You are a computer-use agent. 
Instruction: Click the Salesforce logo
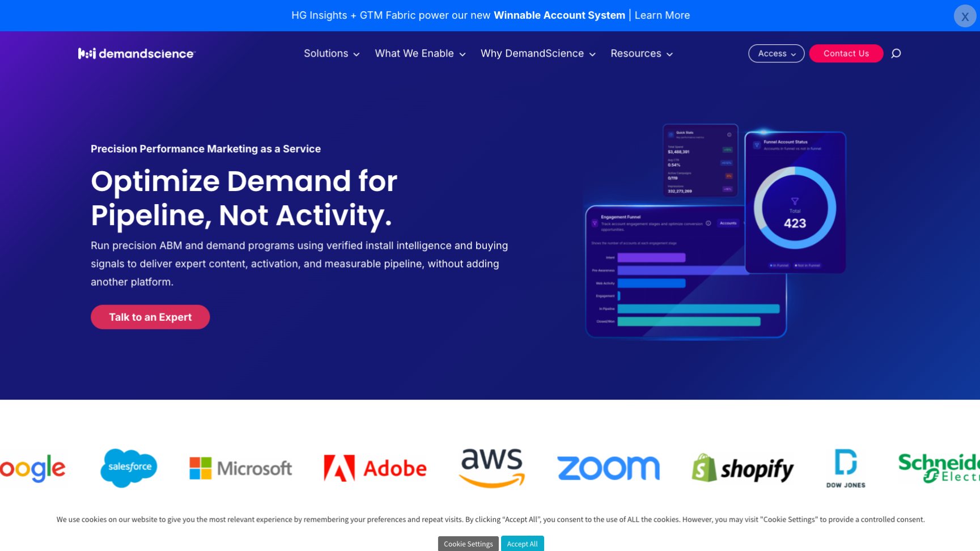click(x=129, y=468)
